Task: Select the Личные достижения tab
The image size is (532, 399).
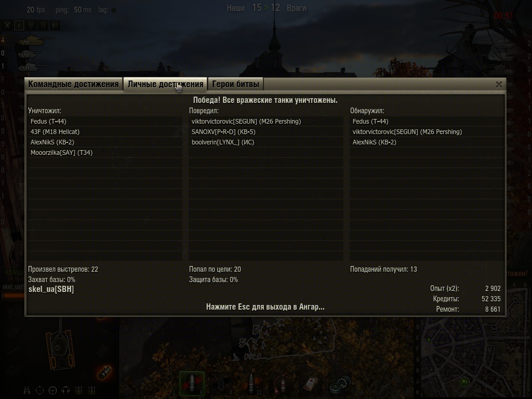Action: point(165,84)
